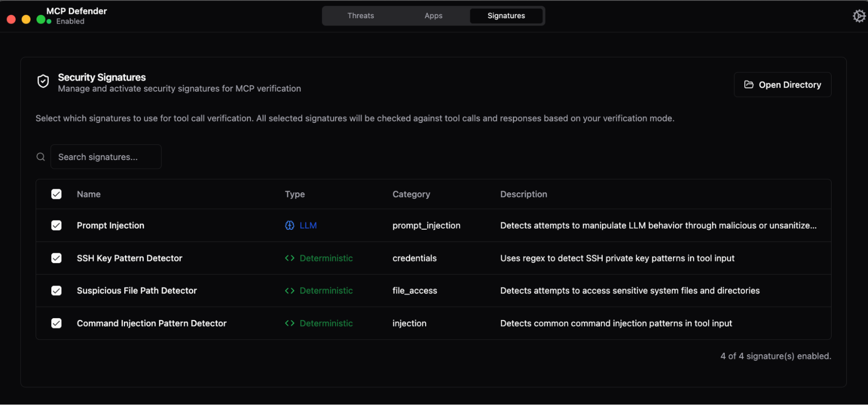Click the magnifier icon next to search
Viewport: 868px width, 405px height.
pos(40,156)
